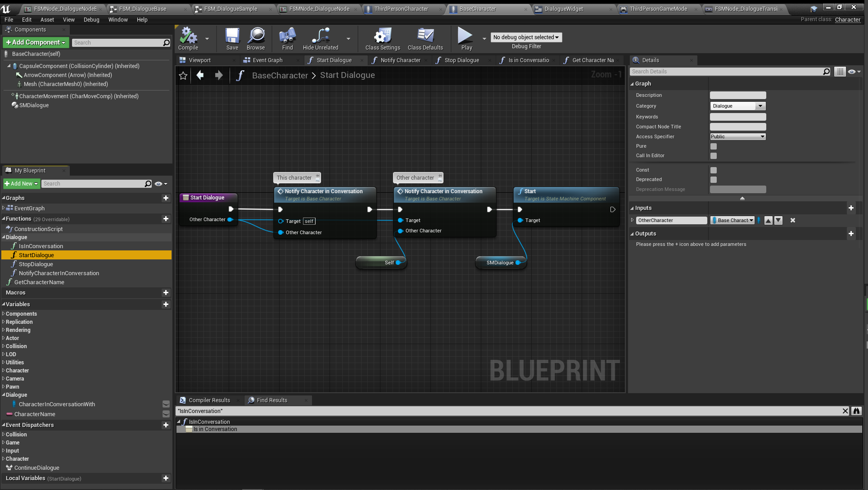
Task: Expand the EventGraph tree item
Action: point(4,208)
